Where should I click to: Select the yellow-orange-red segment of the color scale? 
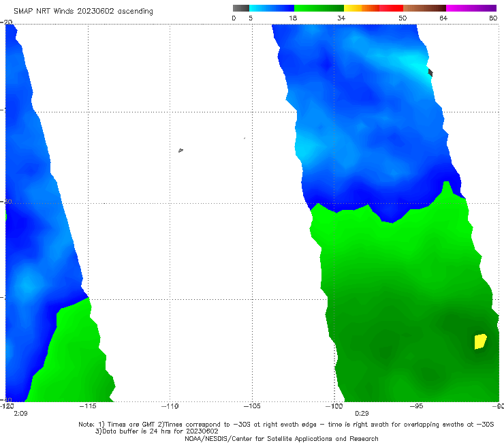click(x=373, y=8)
